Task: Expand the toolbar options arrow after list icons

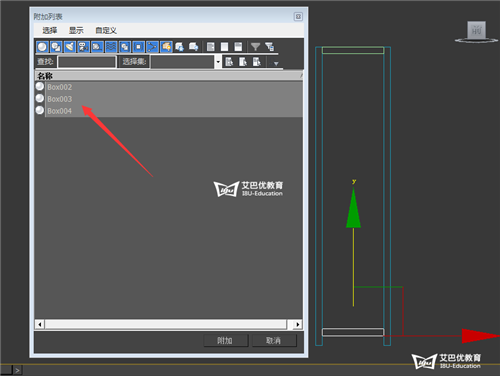Action: [276, 63]
